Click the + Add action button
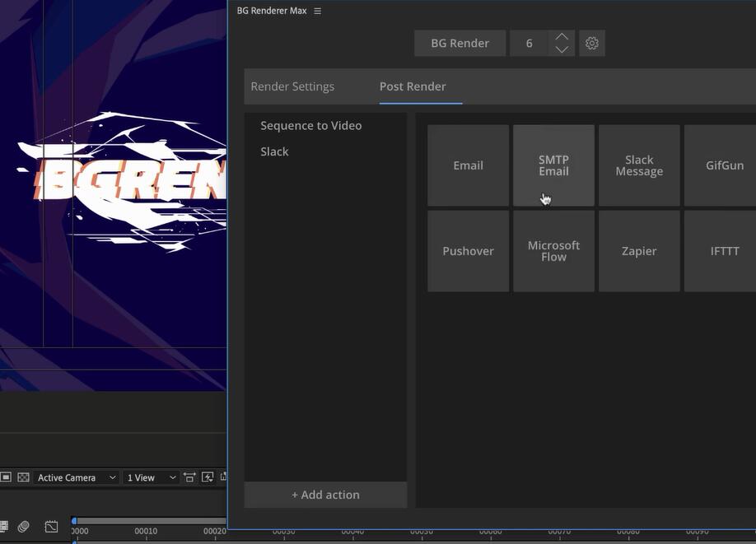Viewport: 756px width, 544px height. point(325,495)
